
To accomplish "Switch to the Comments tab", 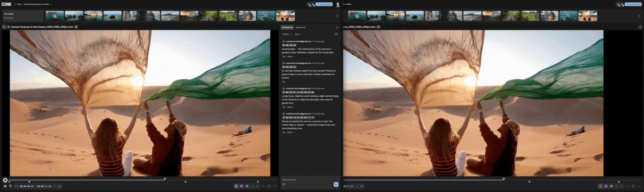I will click(x=287, y=27).
